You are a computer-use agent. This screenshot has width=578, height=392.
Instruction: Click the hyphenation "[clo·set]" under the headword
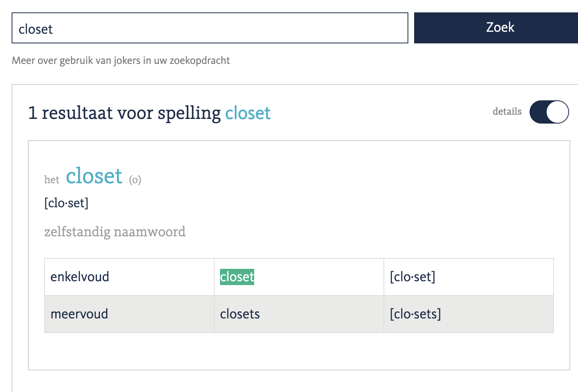(66, 203)
